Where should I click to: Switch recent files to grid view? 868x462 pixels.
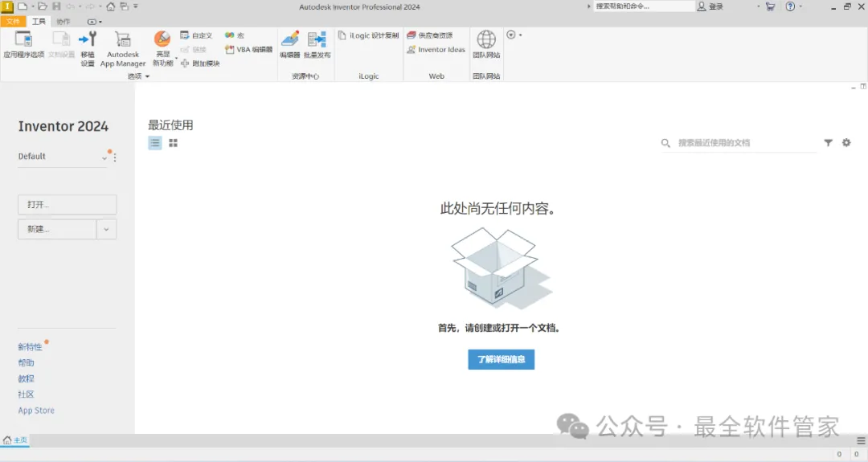tap(174, 143)
